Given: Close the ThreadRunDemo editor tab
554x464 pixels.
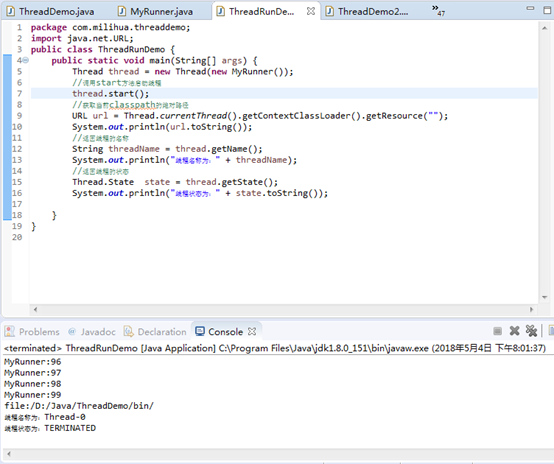Looking at the screenshot, I should 311,11.
